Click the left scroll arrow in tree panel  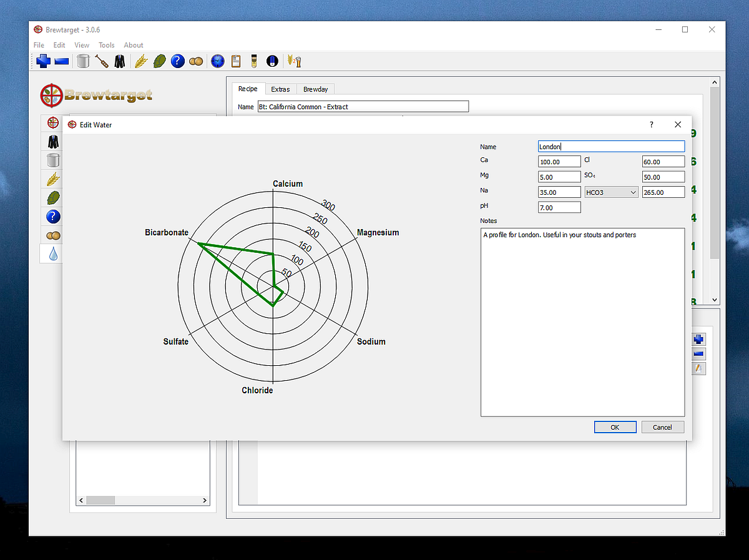click(81, 500)
